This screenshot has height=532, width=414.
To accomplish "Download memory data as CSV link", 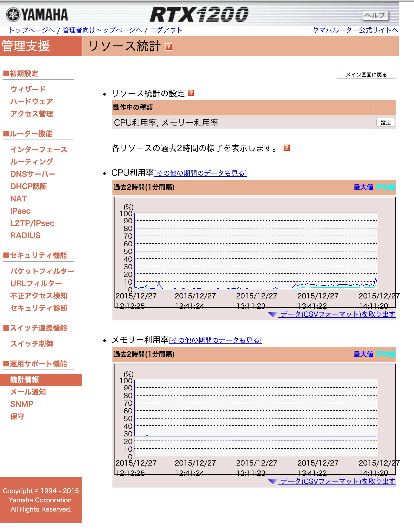I will click(x=338, y=481).
